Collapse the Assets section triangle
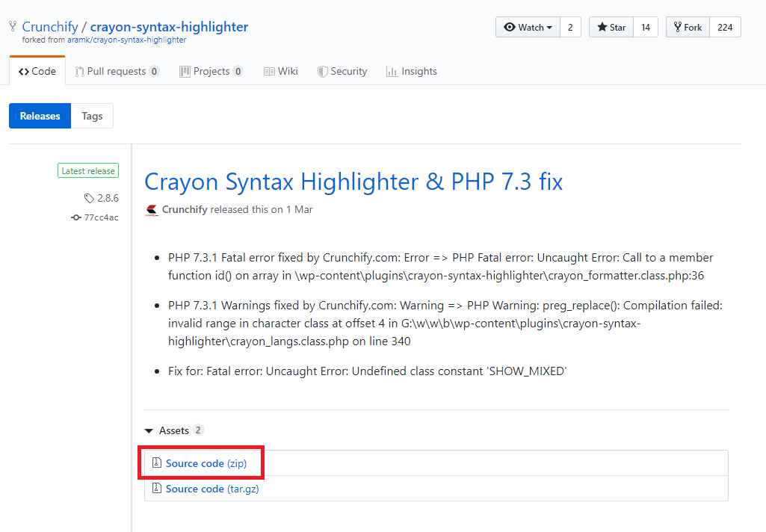This screenshot has height=532, width=766. [149, 431]
